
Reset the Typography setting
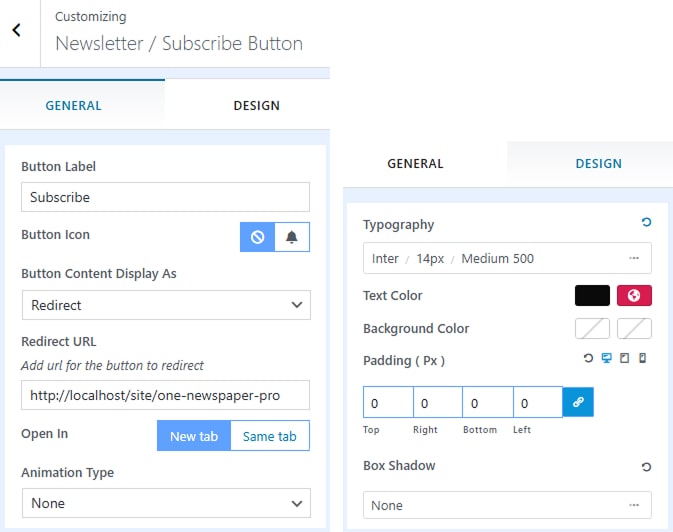pyautogui.click(x=646, y=223)
